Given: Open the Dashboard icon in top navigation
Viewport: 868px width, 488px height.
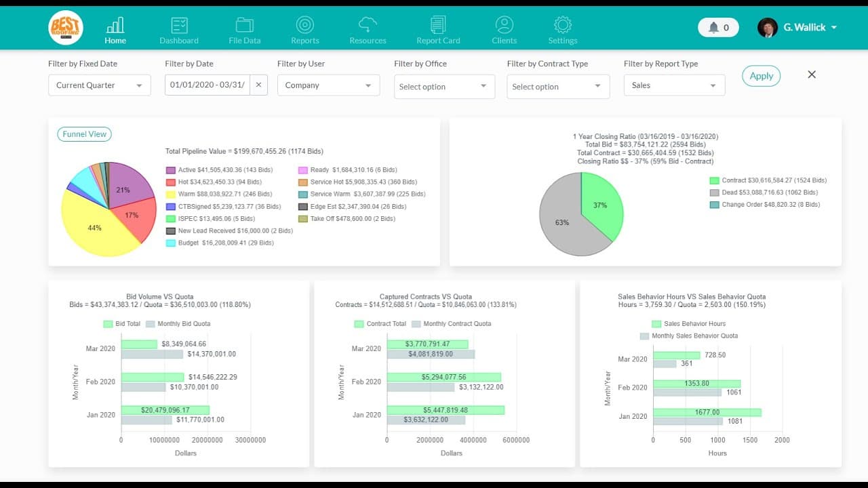Looking at the screenshot, I should click(179, 26).
